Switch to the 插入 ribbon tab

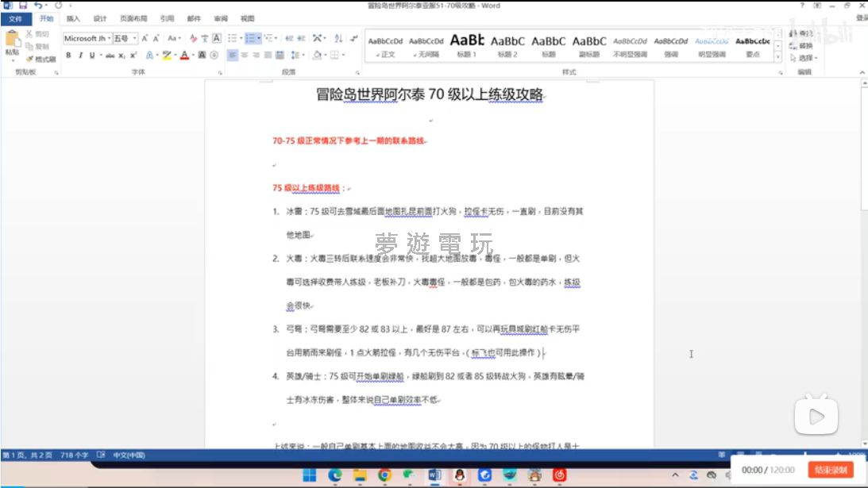click(x=73, y=18)
